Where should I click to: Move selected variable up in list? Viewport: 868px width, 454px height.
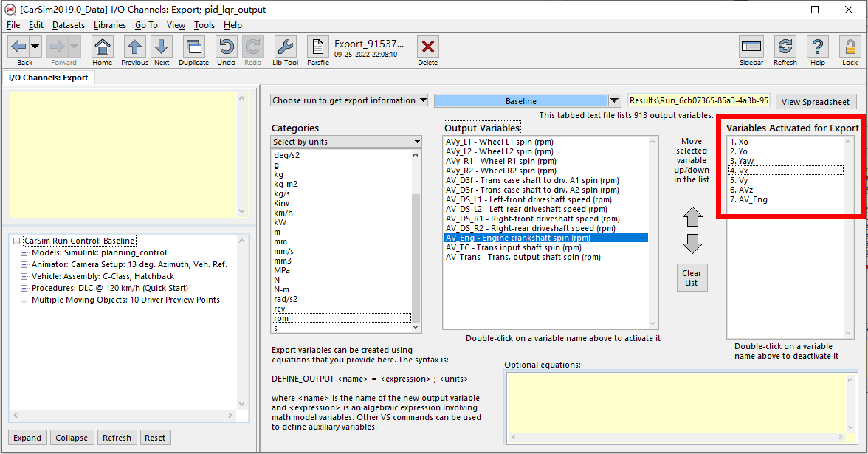[x=692, y=216]
